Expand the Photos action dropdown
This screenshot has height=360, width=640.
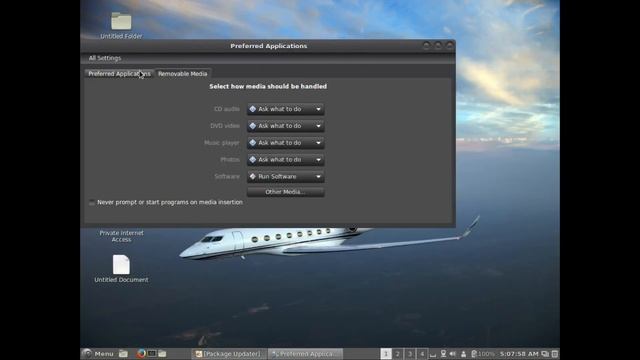pos(286,160)
